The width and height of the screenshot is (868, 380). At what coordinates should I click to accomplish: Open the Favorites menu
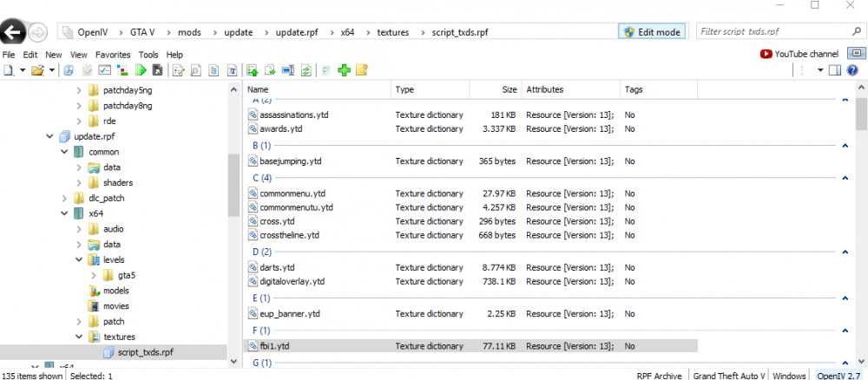point(113,55)
